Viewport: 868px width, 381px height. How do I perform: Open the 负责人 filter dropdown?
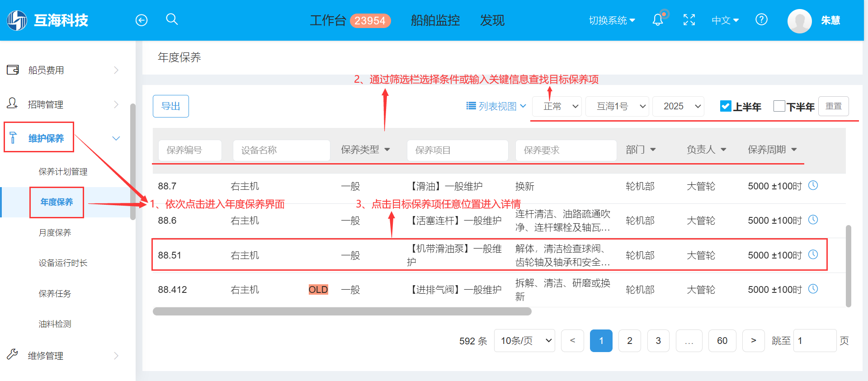tap(706, 150)
